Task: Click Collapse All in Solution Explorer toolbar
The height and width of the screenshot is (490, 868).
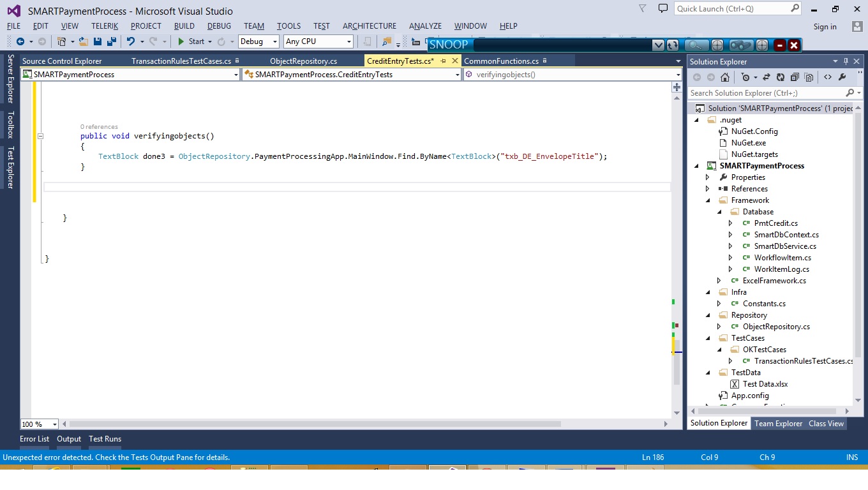Action: (x=795, y=77)
